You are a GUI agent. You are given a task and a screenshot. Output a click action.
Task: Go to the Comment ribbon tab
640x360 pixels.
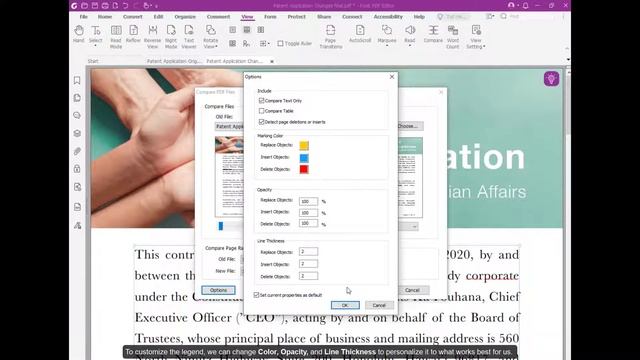[x=218, y=17]
